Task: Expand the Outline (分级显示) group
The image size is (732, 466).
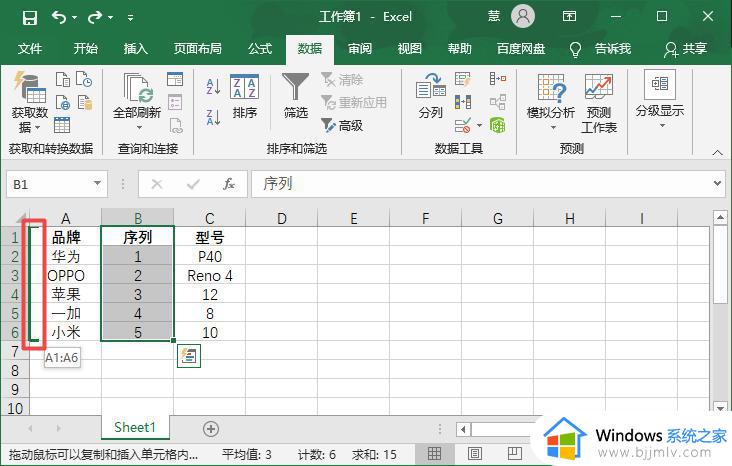Action: point(660,100)
